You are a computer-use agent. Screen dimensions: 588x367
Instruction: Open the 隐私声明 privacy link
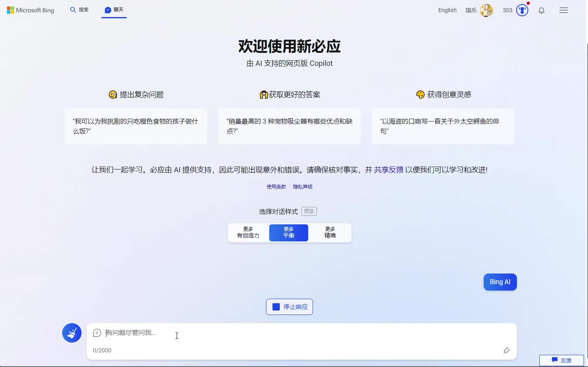(x=303, y=187)
